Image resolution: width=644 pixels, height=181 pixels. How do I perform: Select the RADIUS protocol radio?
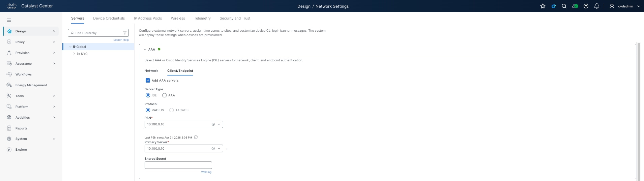pyautogui.click(x=148, y=110)
